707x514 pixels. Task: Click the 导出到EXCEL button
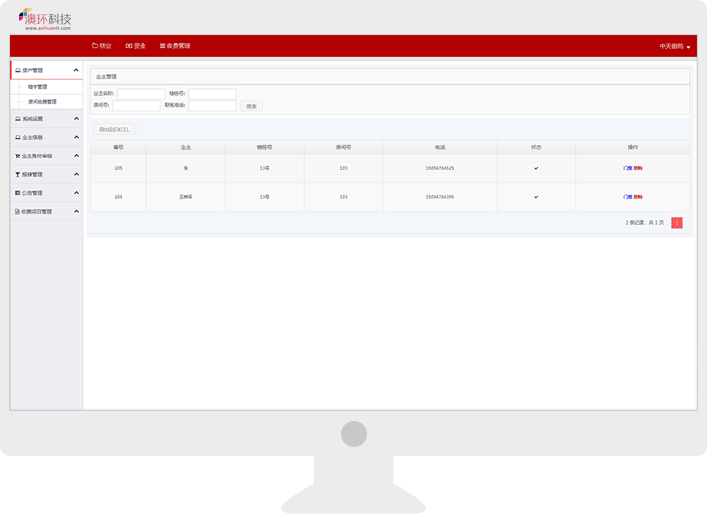coord(114,129)
